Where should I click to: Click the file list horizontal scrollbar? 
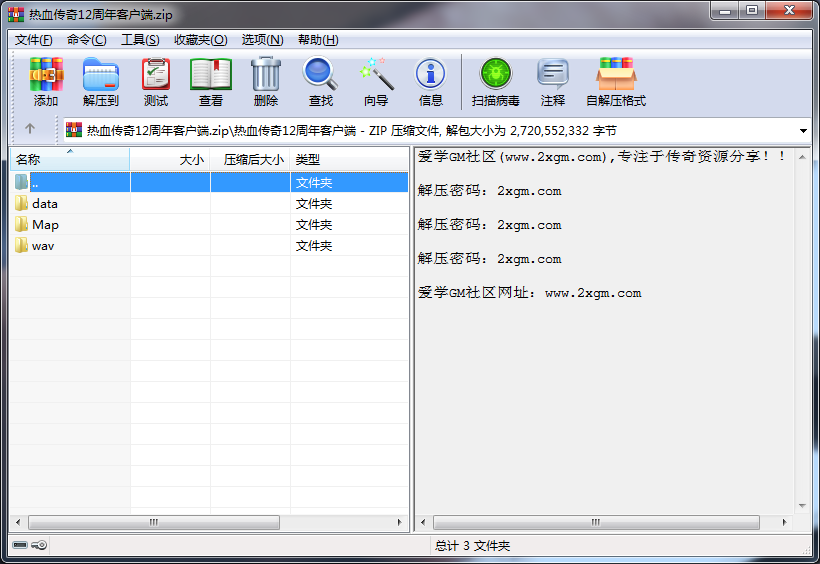click(x=208, y=522)
